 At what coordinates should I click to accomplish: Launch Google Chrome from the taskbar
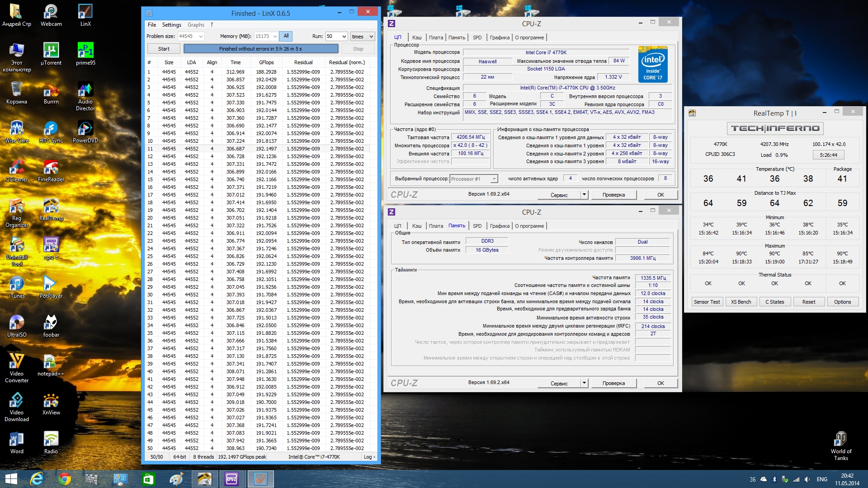tap(65, 479)
